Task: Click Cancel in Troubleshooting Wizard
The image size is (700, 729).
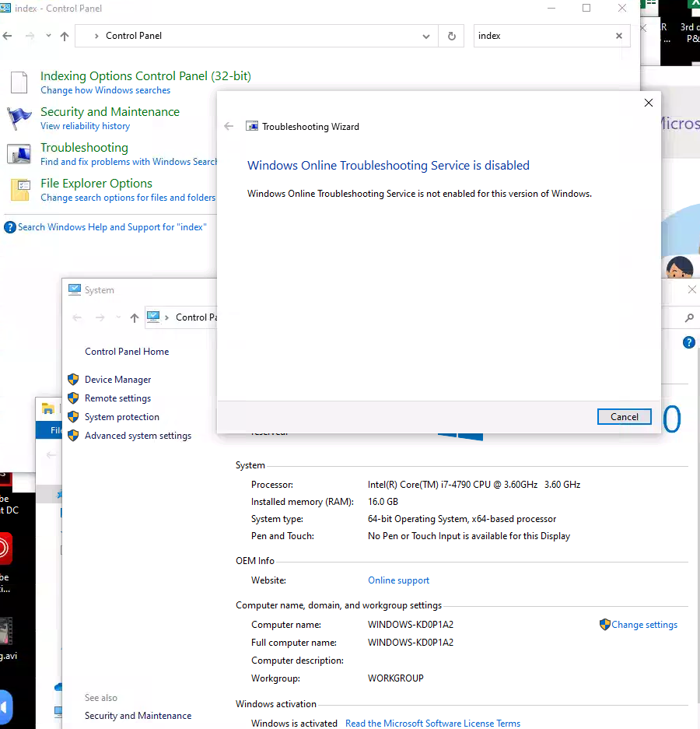Action: coord(624,416)
